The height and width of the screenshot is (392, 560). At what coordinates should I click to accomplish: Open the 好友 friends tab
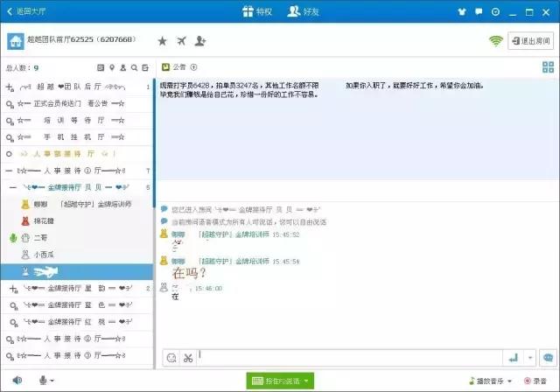(x=304, y=11)
